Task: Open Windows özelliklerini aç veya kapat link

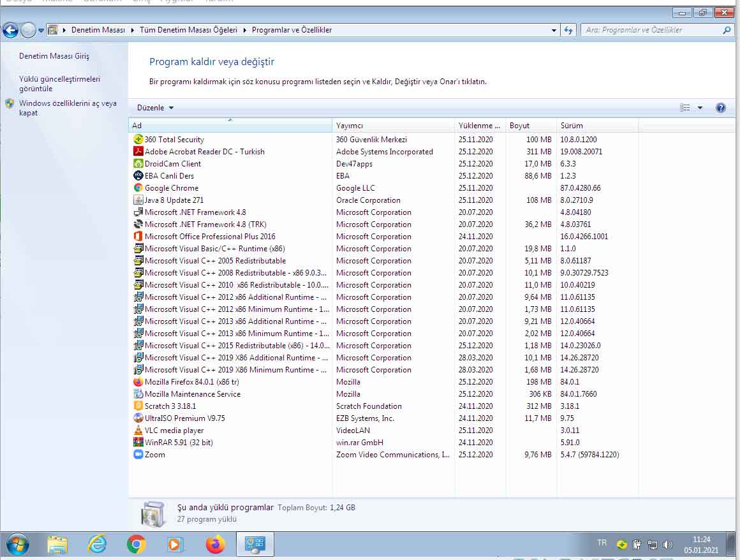Action: [x=68, y=108]
